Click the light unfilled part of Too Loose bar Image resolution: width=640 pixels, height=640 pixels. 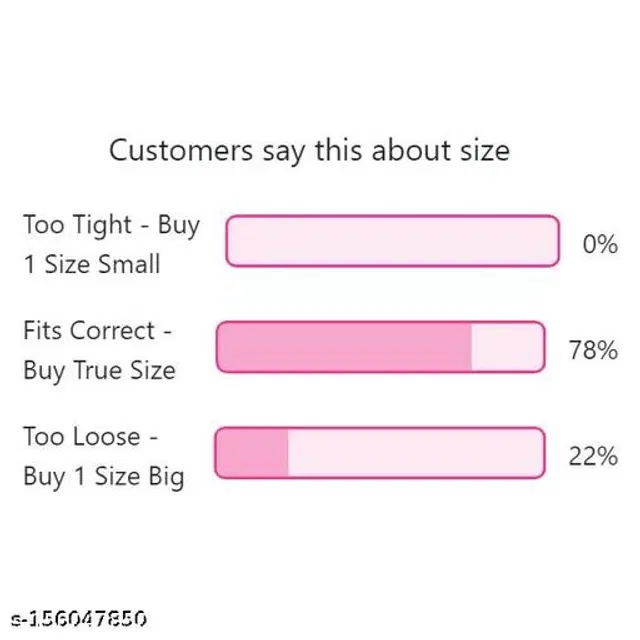coord(415,453)
